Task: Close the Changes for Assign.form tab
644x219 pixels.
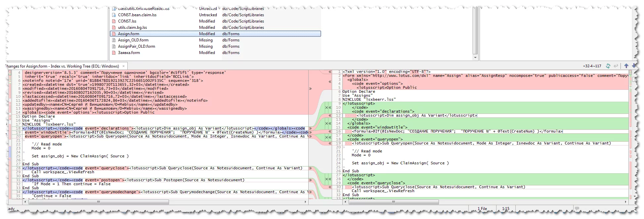Action: tap(123, 66)
